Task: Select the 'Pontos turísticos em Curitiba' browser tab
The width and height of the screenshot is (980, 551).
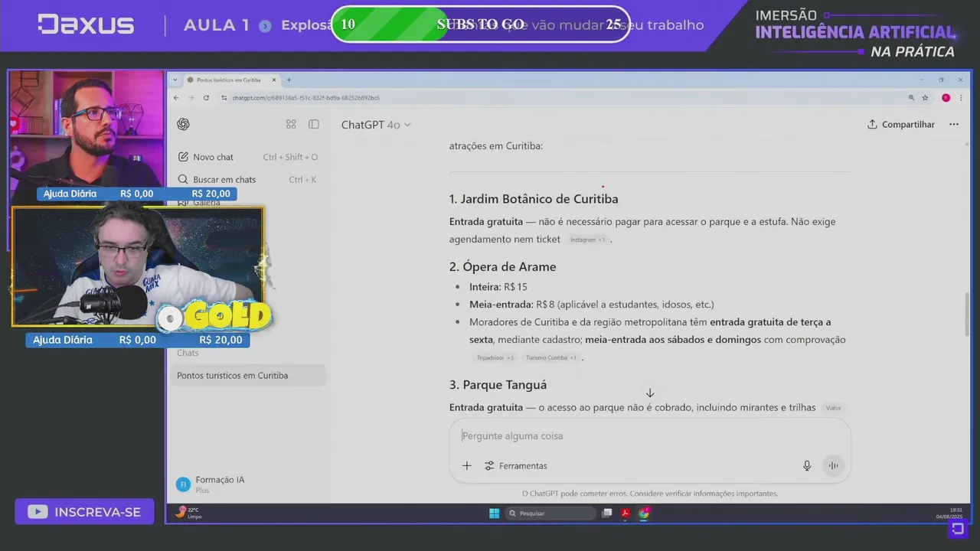Action: [233, 80]
